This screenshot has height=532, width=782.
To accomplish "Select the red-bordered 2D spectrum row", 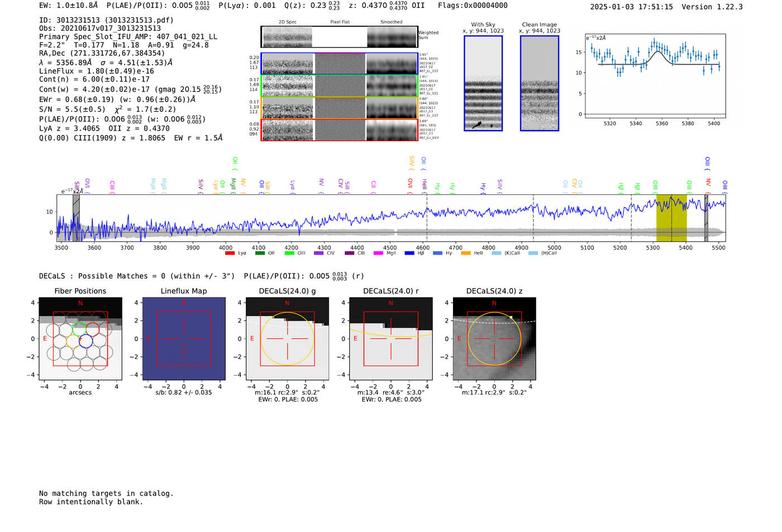I will [x=340, y=130].
